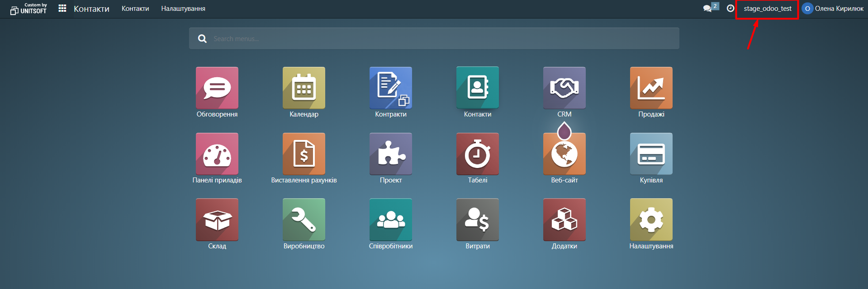Expand the stage_odoo_test database switcher
The image size is (868, 289).
pos(767,9)
